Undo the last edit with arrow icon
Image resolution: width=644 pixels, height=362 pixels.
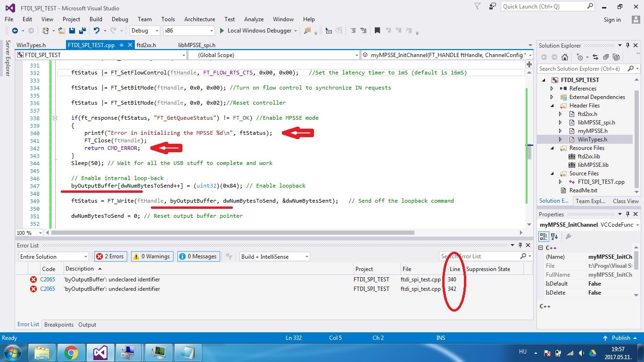(97, 31)
